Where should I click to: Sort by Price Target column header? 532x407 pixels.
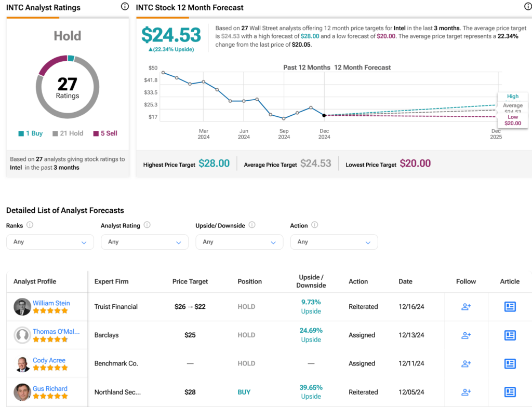click(190, 281)
